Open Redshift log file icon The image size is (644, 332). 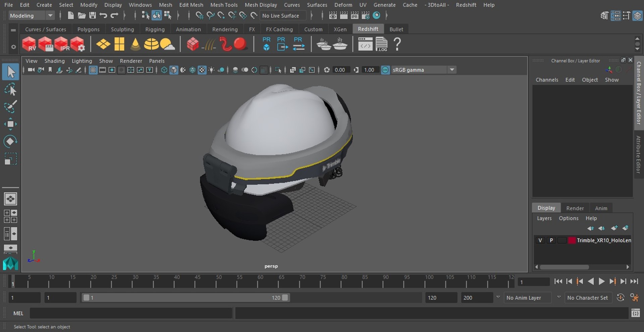click(x=381, y=44)
